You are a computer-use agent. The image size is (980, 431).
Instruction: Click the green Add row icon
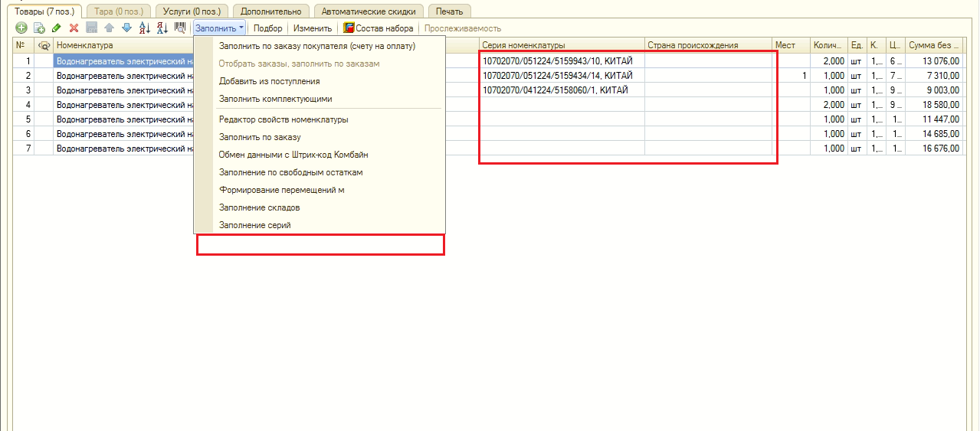21,28
